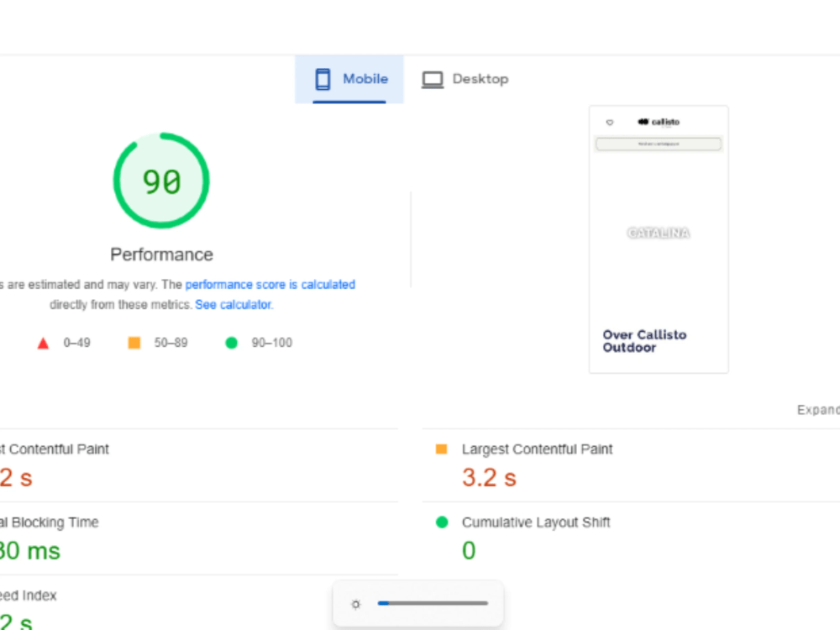Click the brightness slider track
This screenshot has height=630, width=840.
433,603
